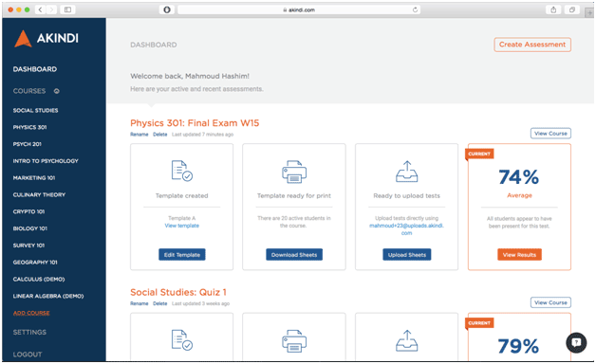The height and width of the screenshot is (364, 596).
Task: Click the Edit Template button
Action: click(182, 255)
